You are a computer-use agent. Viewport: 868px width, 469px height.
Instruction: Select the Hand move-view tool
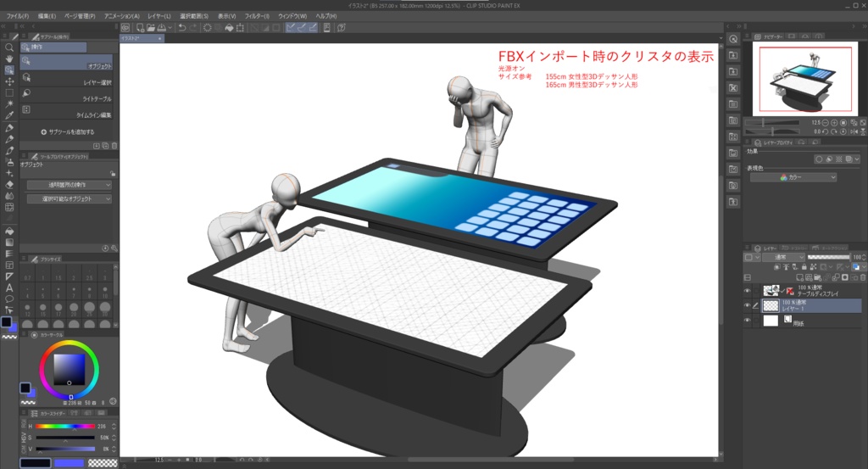point(8,59)
